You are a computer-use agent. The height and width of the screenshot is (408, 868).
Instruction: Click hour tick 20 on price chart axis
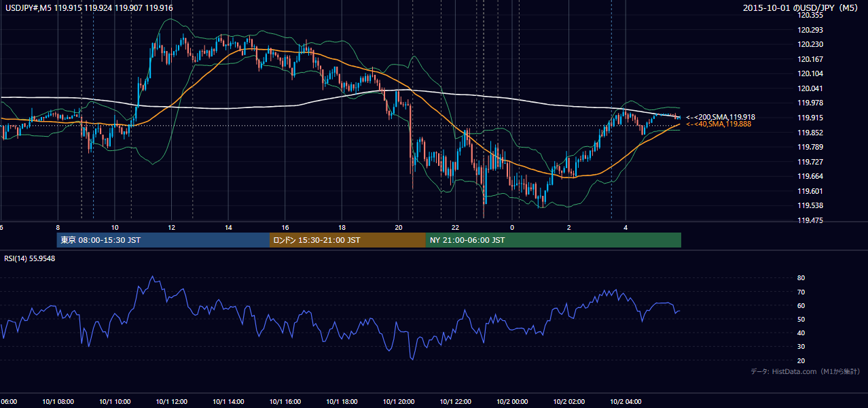pyautogui.click(x=398, y=227)
